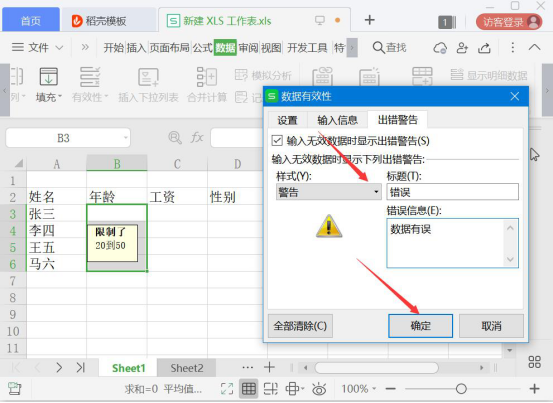
Task: Open the Fill (填充) tool
Action: pos(49,85)
